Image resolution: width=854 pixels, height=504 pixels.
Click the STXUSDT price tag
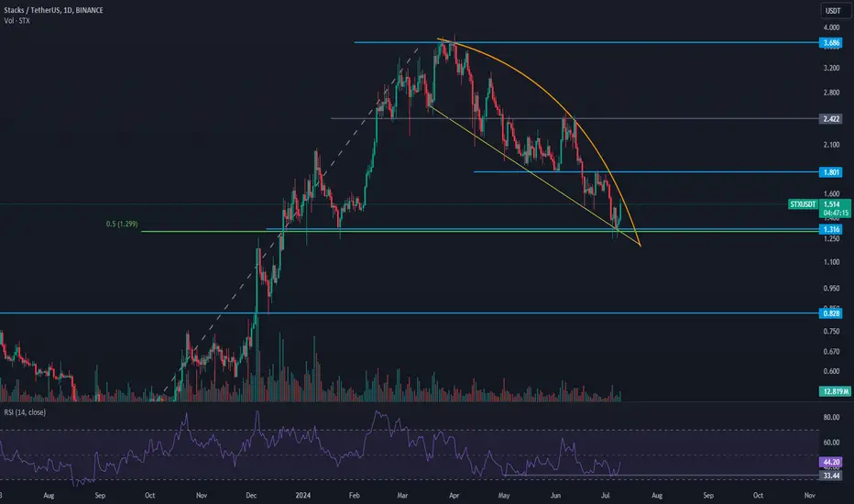[804, 204]
